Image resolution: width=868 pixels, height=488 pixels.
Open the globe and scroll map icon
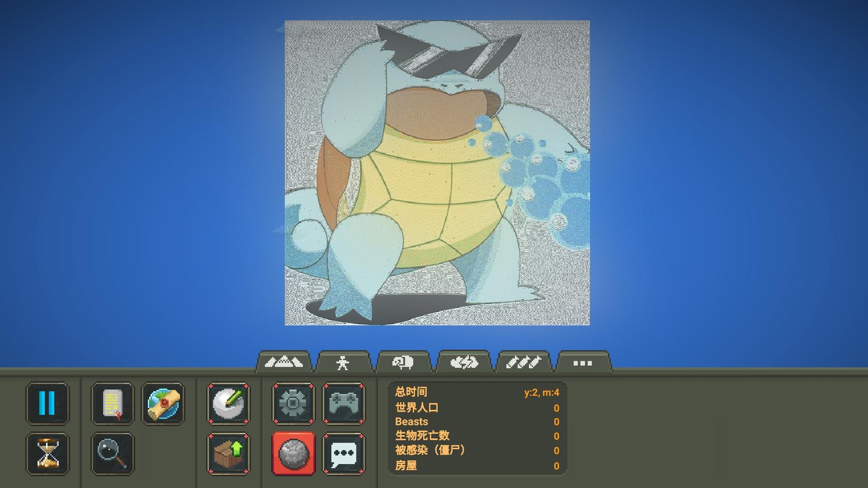point(163,404)
